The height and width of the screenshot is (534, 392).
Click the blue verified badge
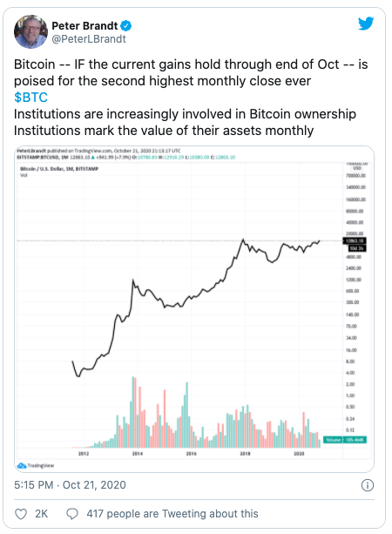pyautogui.click(x=126, y=25)
